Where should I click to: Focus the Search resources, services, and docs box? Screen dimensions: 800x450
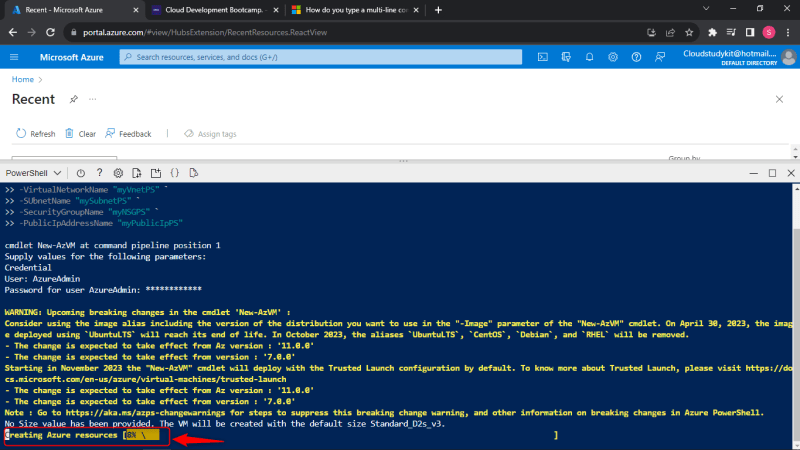tap(320, 57)
